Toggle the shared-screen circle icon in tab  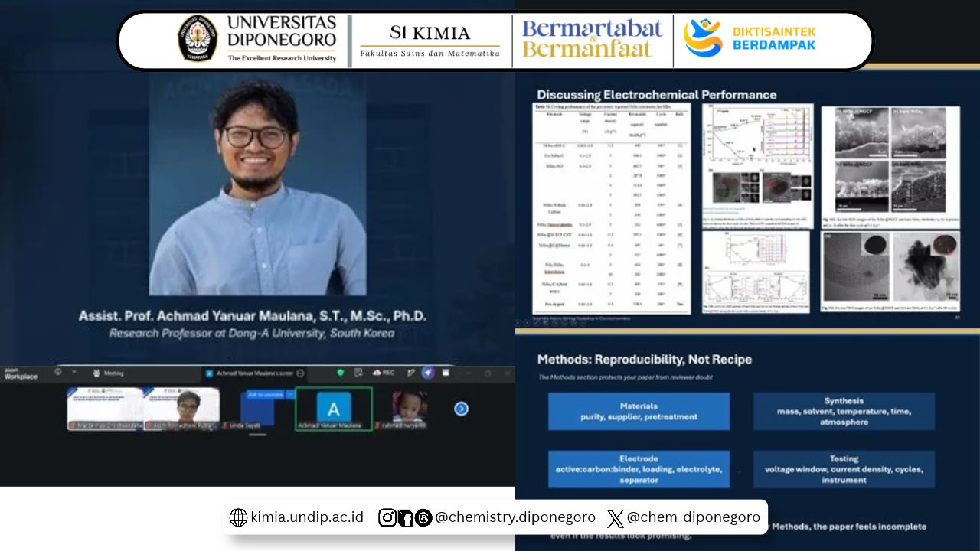tap(300, 373)
